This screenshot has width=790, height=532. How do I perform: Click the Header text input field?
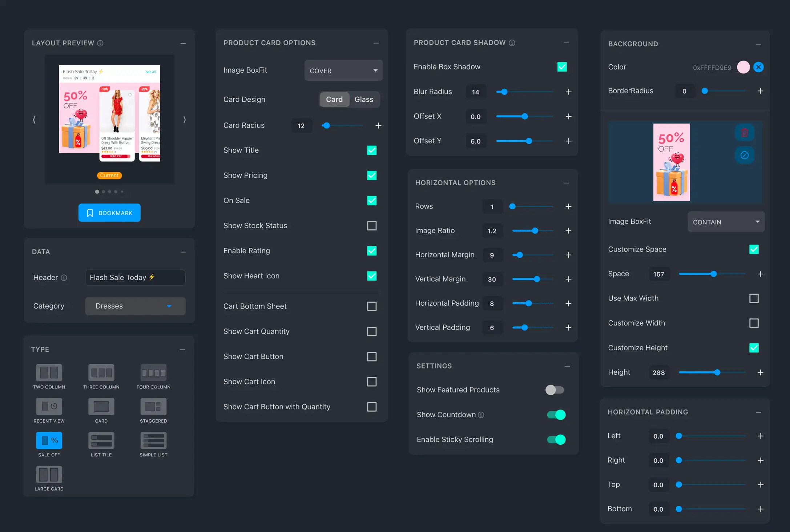135,278
